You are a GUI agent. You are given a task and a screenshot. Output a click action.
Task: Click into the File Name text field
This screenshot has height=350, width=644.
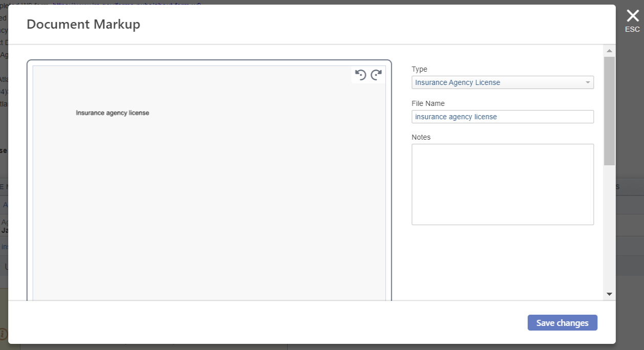point(502,117)
